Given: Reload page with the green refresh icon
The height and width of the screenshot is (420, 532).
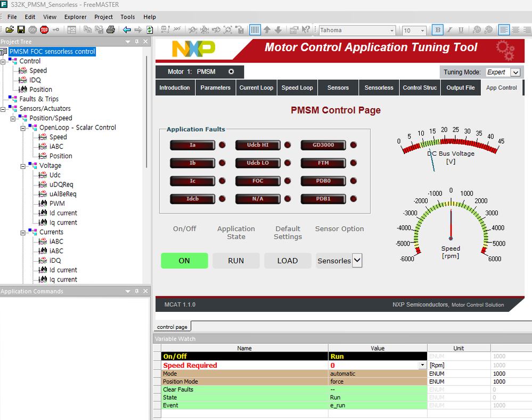Looking at the screenshot, I should point(150,30).
